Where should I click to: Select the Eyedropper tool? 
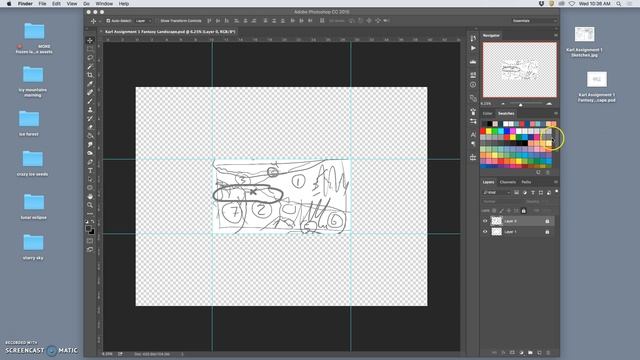point(90,84)
